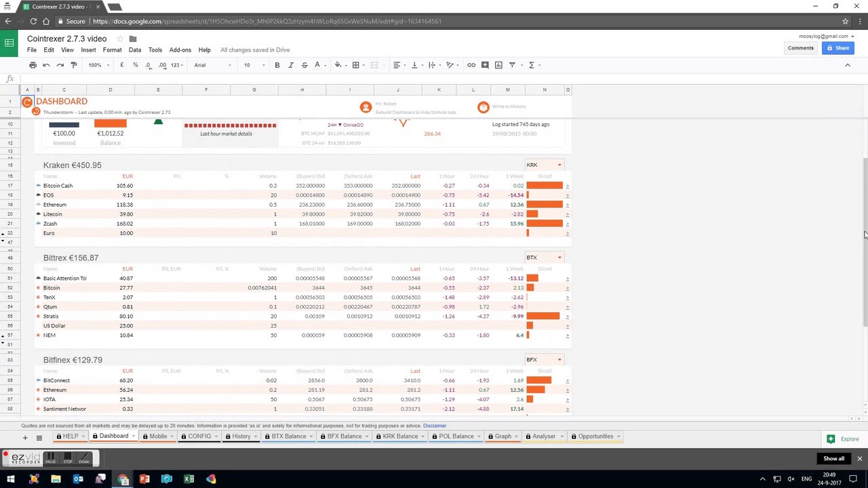Increase decimal places
868x488 pixels.
click(x=162, y=65)
